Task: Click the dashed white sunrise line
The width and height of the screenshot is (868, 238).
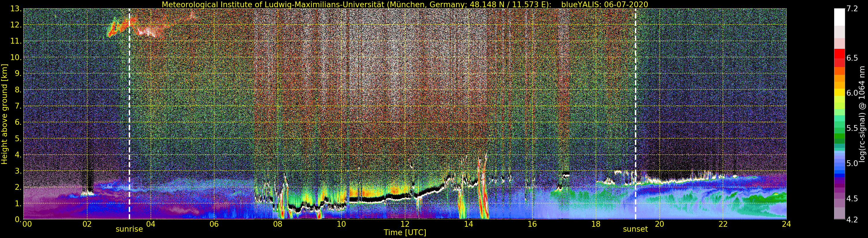Action: pos(129,114)
